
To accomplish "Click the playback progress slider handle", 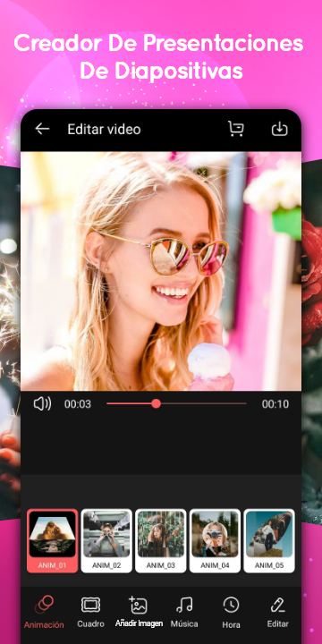I will click(x=156, y=403).
